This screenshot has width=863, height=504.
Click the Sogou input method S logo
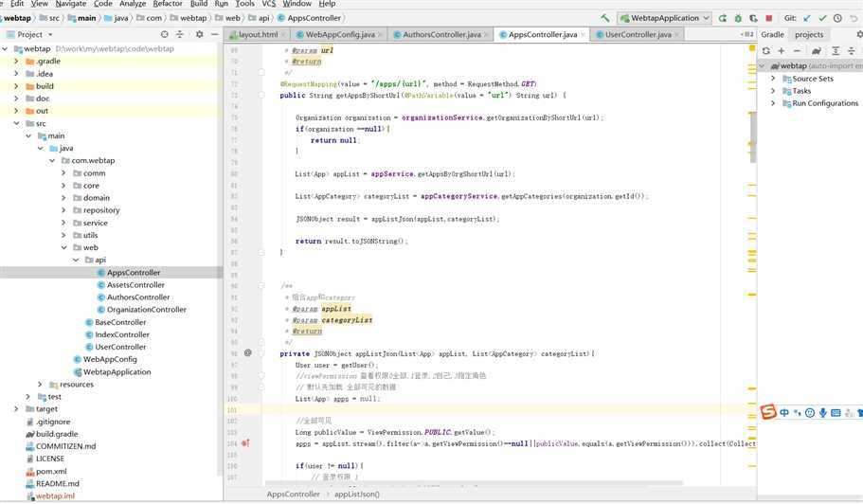pos(768,411)
